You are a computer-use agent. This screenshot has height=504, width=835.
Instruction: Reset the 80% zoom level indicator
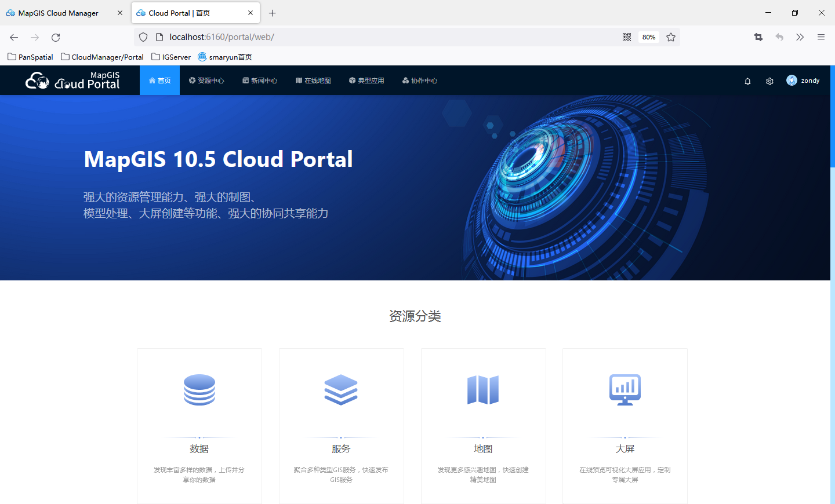tap(649, 37)
